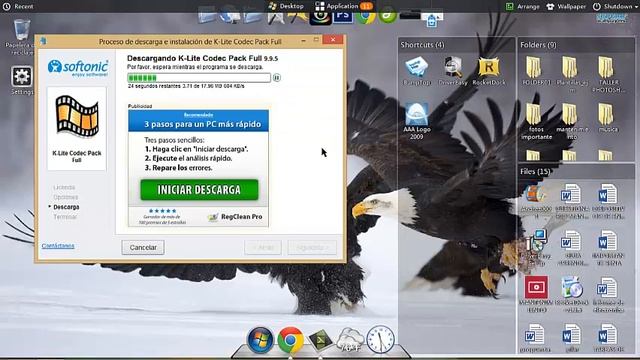Screen dimensions: 640x360
Task: Click the ad banner '3 pasos para un PC más rápido'
Action: click(198, 121)
